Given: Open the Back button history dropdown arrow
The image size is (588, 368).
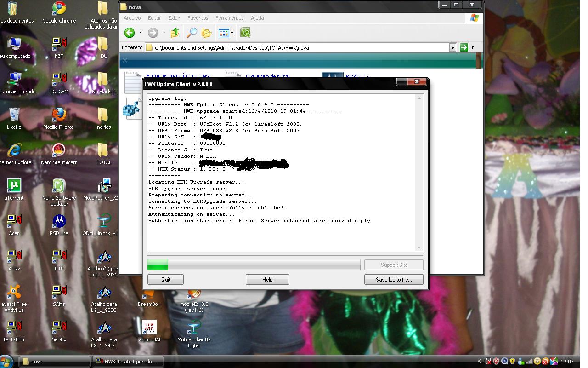Looking at the screenshot, I should coord(141,33).
